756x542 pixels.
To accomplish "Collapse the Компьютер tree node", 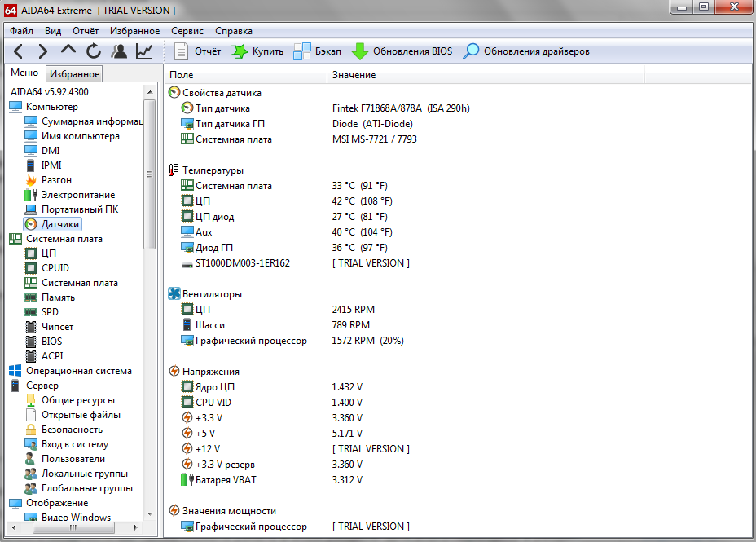I will [51, 107].
